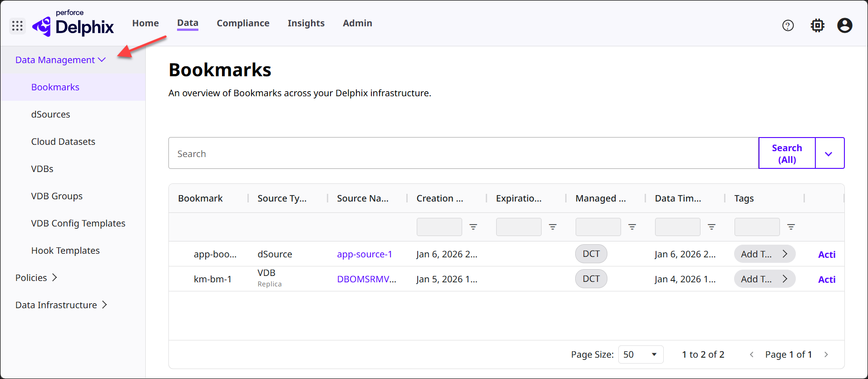Switch to the Compliance tab
Viewport: 868px width, 379px height.
(243, 23)
